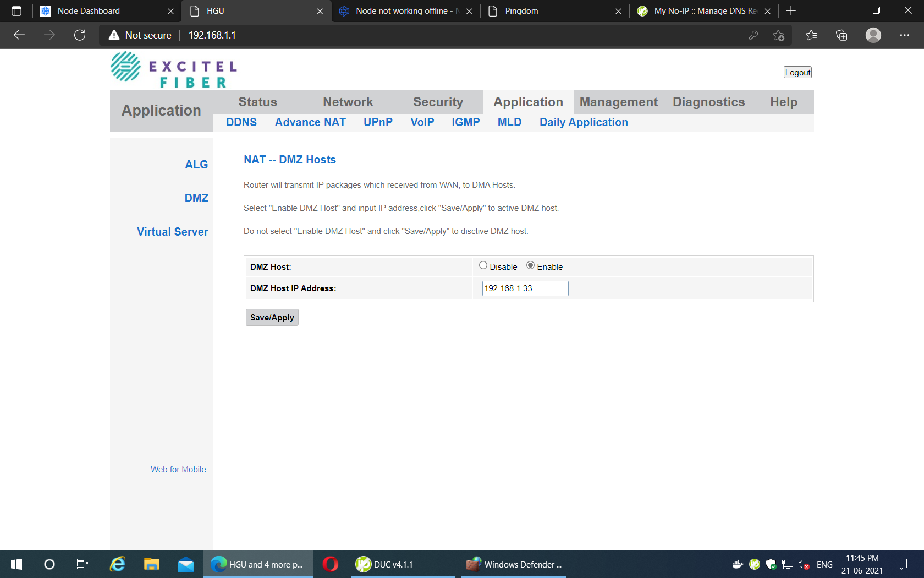Open the browser Collections icon
This screenshot has height=578, width=924.
pos(842,35)
